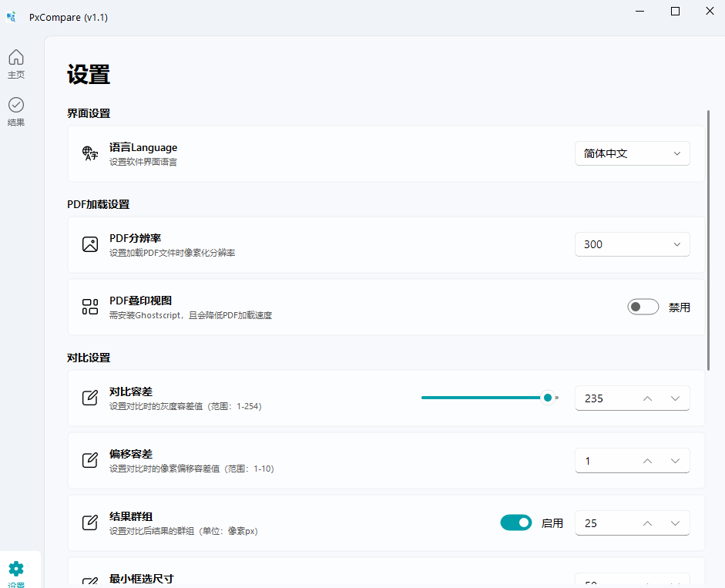Click the 结果群组 edit icon
This screenshot has height=588, width=725.
[90, 522]
